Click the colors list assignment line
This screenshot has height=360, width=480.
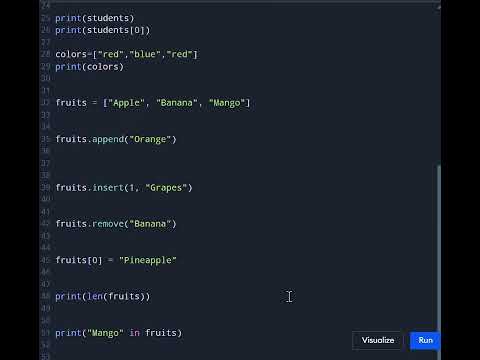[x=126, y=54]
